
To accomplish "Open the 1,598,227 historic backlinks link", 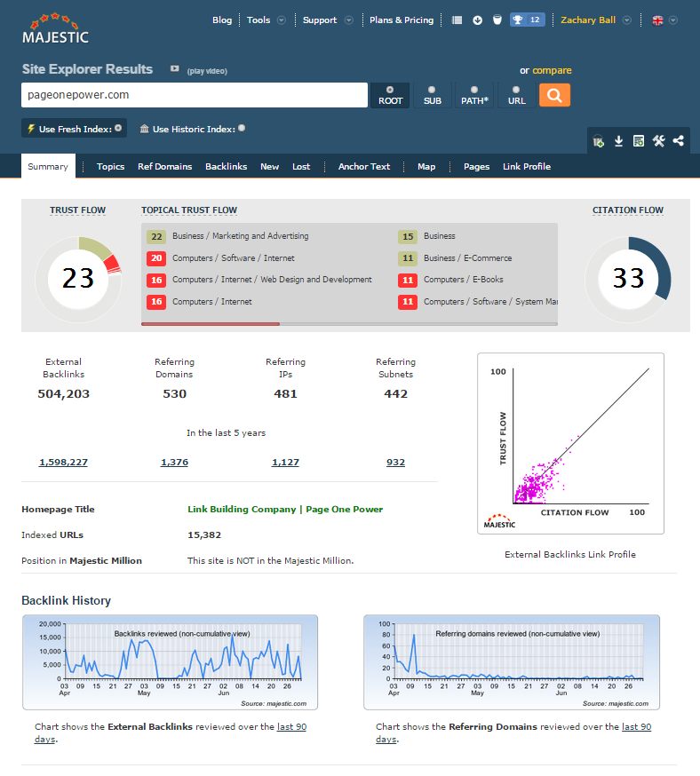I will click(63, 463).
